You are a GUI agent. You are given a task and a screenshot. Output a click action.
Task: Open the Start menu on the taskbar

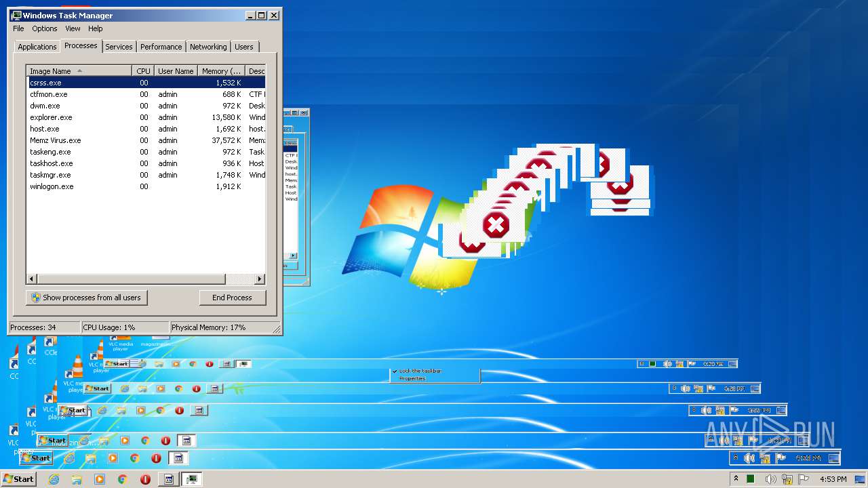18,479
